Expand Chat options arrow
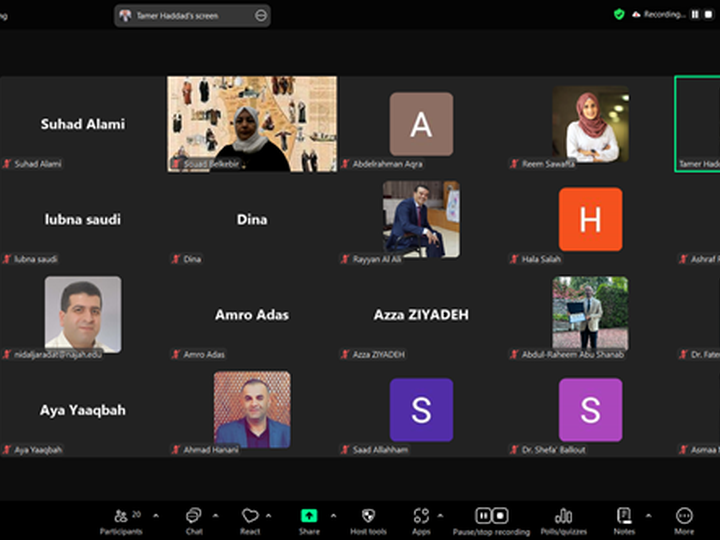This screenshot has height=540, width=720. tap(215, 516)
